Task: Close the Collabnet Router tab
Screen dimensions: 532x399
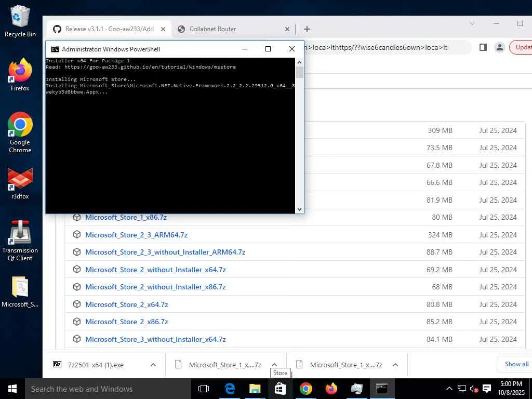Action: (x=287, y=29)
